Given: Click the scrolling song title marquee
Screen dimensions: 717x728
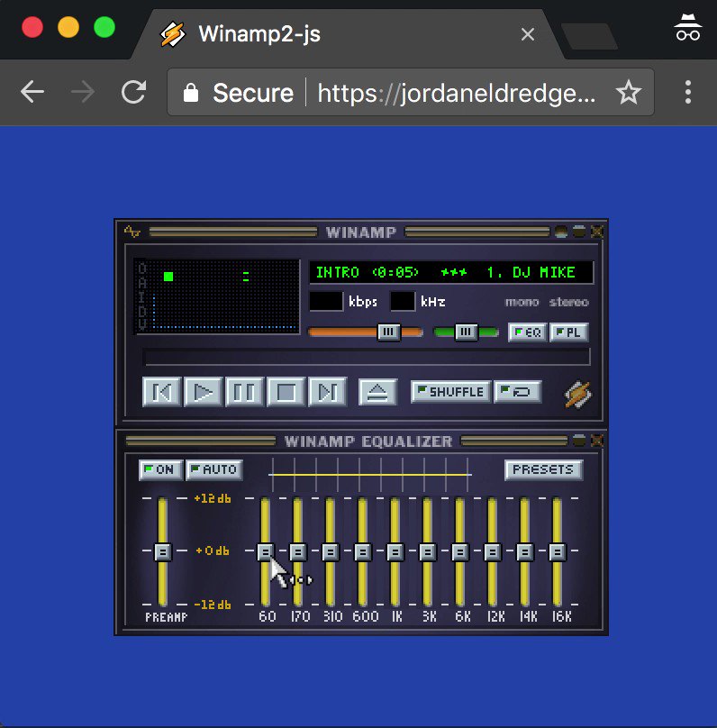Looking at the screenshot, I should click(x=451, y=272).
